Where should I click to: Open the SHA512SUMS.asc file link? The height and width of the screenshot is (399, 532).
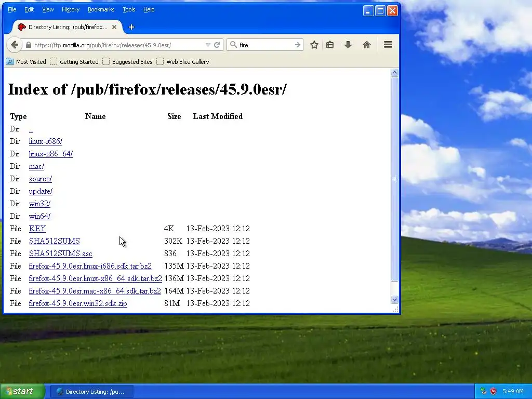[60, 254]
